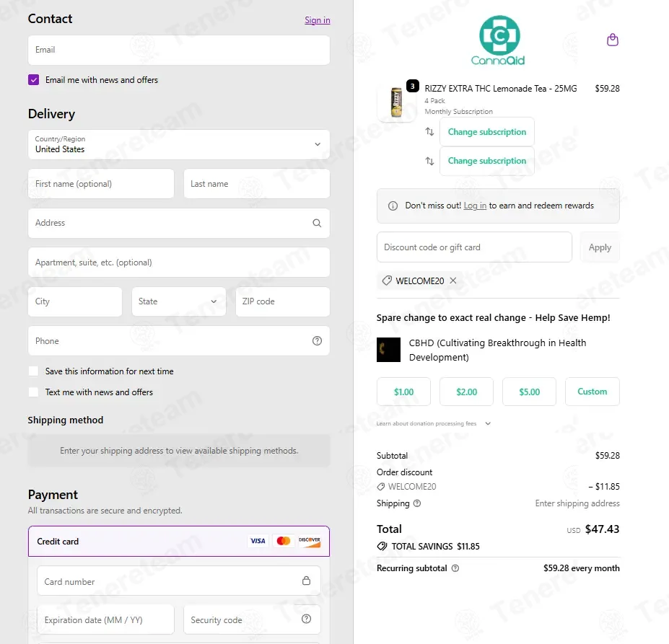669x644 pixels.
Task: Expand Learn about donation processing fees
Action: pos(434,423)
